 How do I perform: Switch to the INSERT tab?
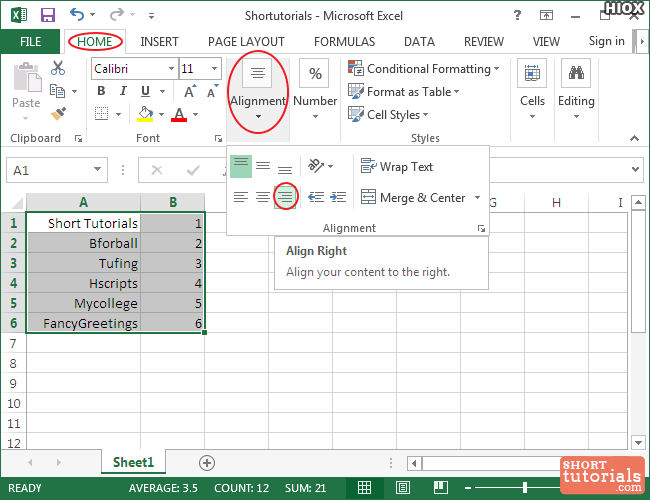coord(159,41)
